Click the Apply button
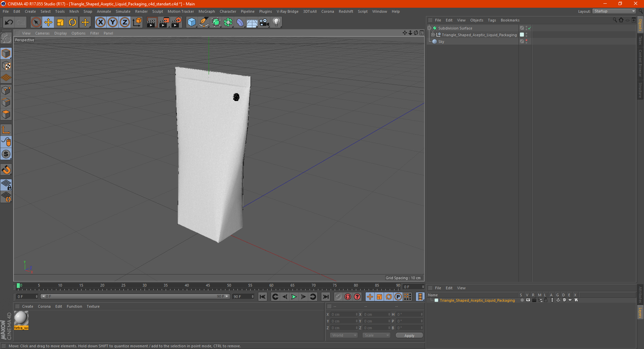The width and height of the screenshot is (644, 349). click(x=409, y=336)
